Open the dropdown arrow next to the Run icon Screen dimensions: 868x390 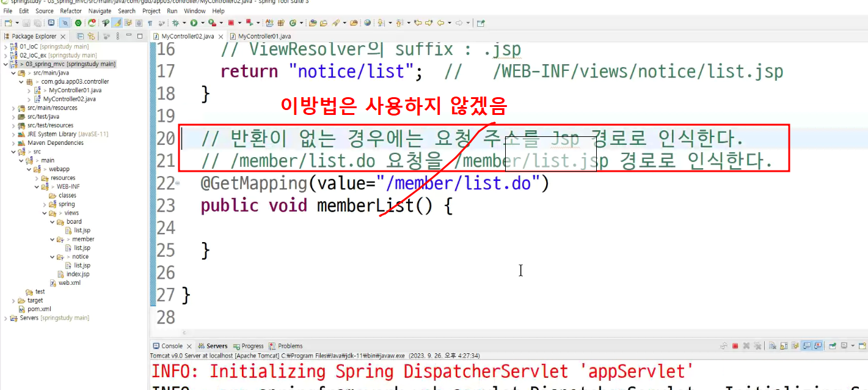pyautogui.click(x=202, y=23)
